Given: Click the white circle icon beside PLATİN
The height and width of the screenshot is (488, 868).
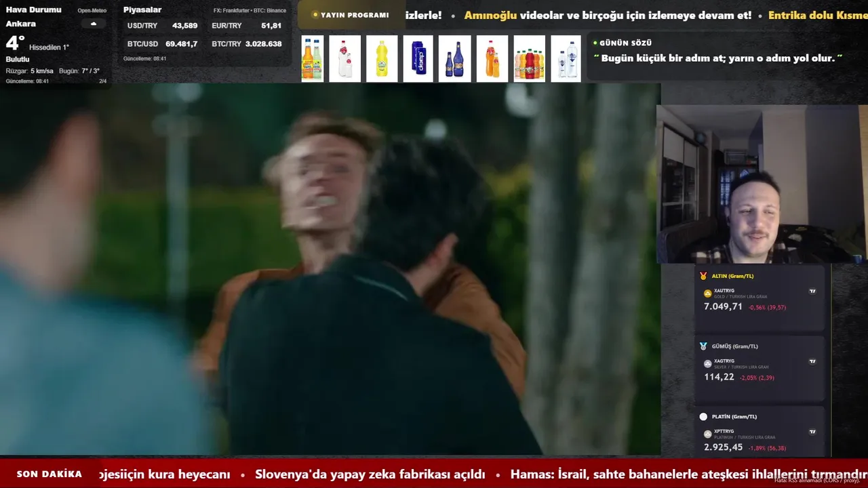Looking at the screenshot, I should [703, 417].
